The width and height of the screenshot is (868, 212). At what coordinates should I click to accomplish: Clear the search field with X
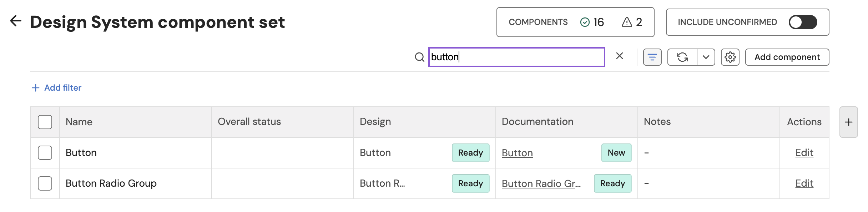pos(620,56)
